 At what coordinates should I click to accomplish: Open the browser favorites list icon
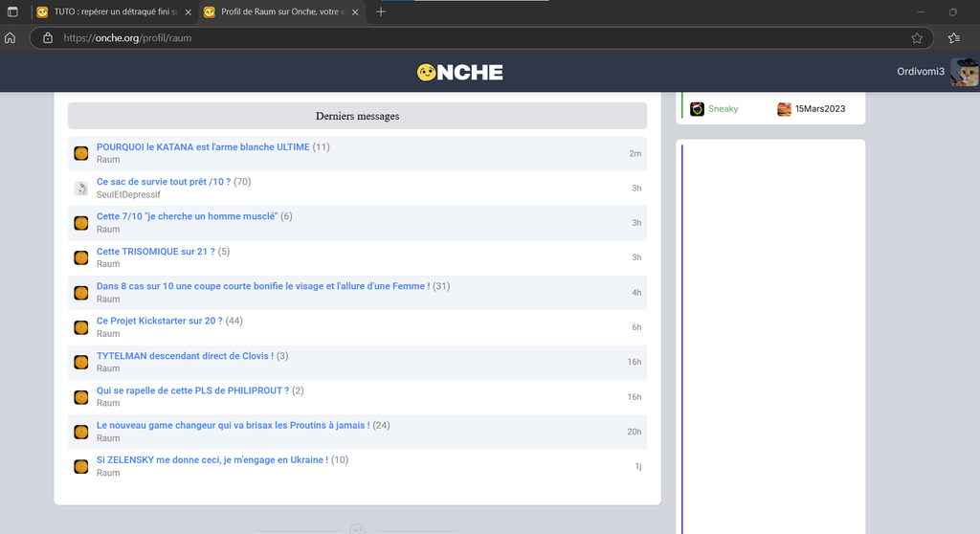click(954, 38)
